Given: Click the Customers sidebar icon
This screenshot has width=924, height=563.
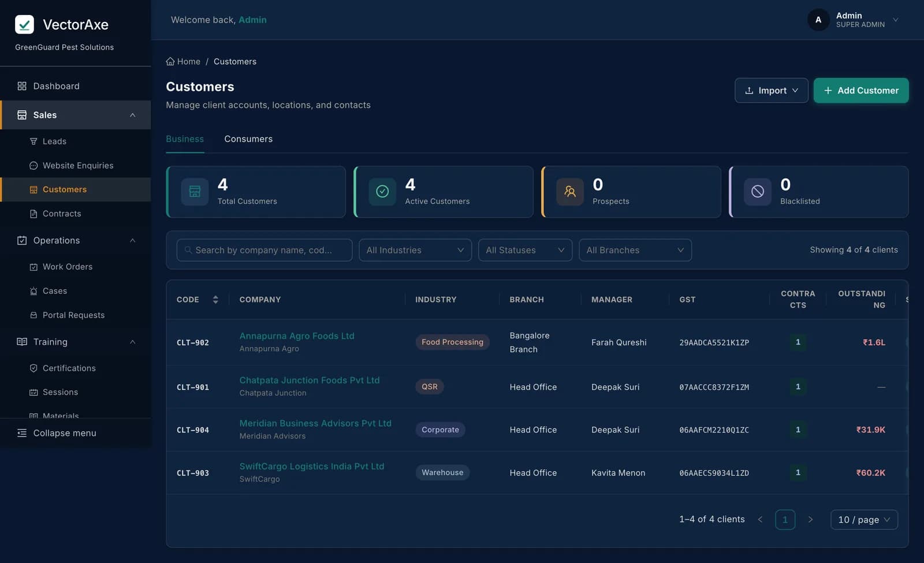Looking at the screenshot, I should click(x=33, y=189).
